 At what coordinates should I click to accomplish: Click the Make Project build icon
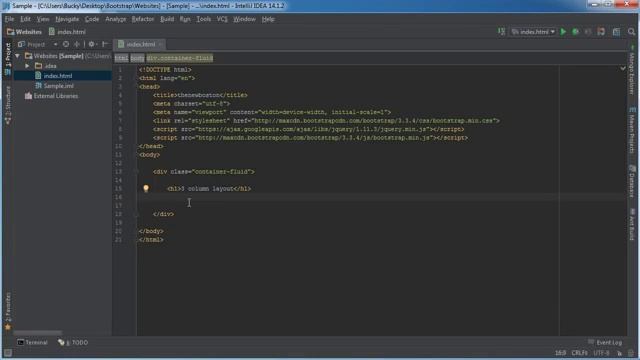click(502, 32)
